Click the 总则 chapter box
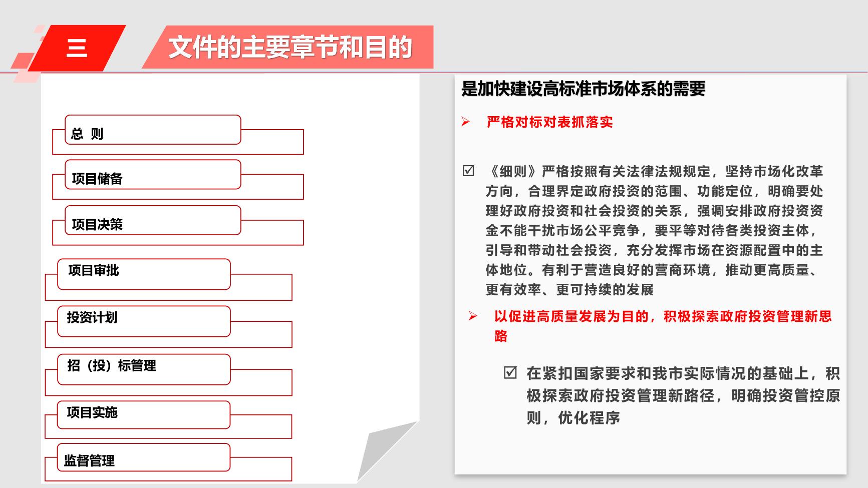The height and width of the screenshot is (488, 868). click(x=153, y=130)
